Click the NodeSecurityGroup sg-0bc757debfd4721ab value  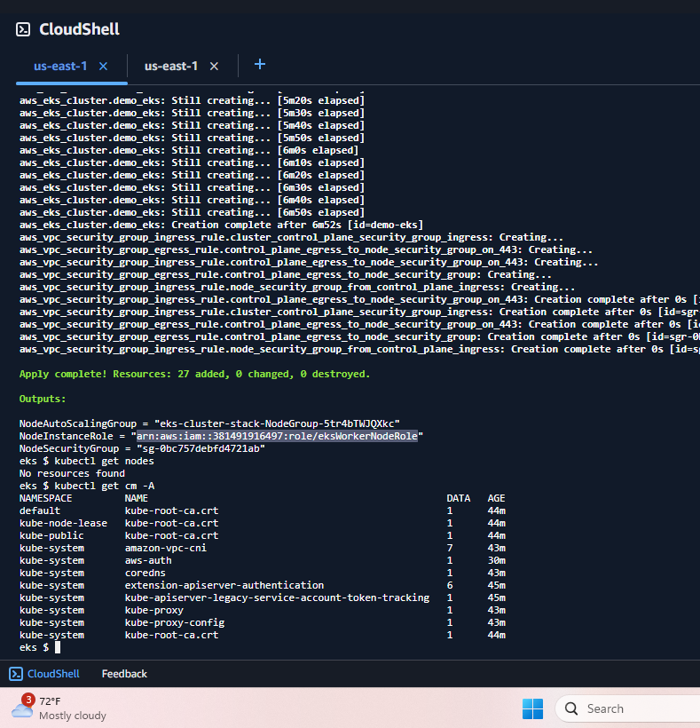pyautogui.click(x=201, y=448)
